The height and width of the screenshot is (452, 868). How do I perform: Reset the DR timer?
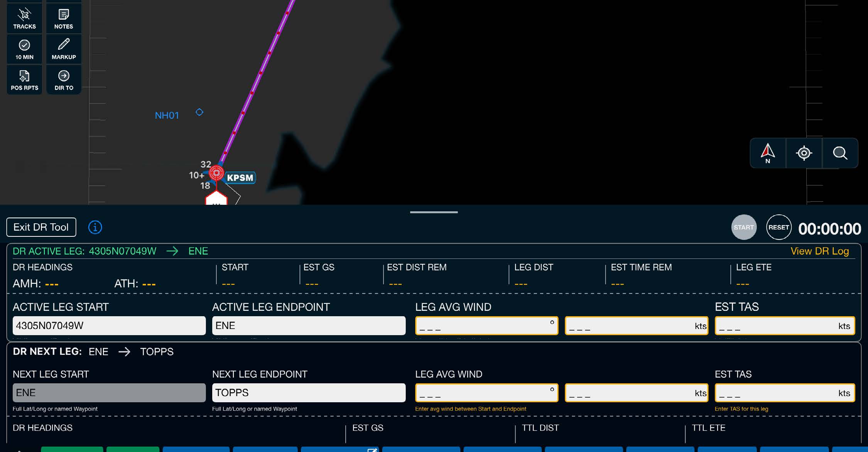point(778,227)
